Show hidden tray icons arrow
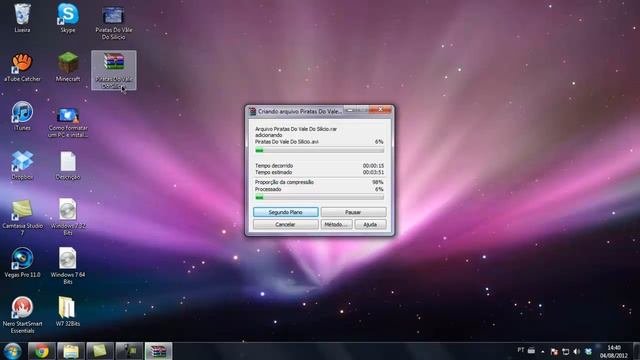Screen dimensions: 640x360 542,351
